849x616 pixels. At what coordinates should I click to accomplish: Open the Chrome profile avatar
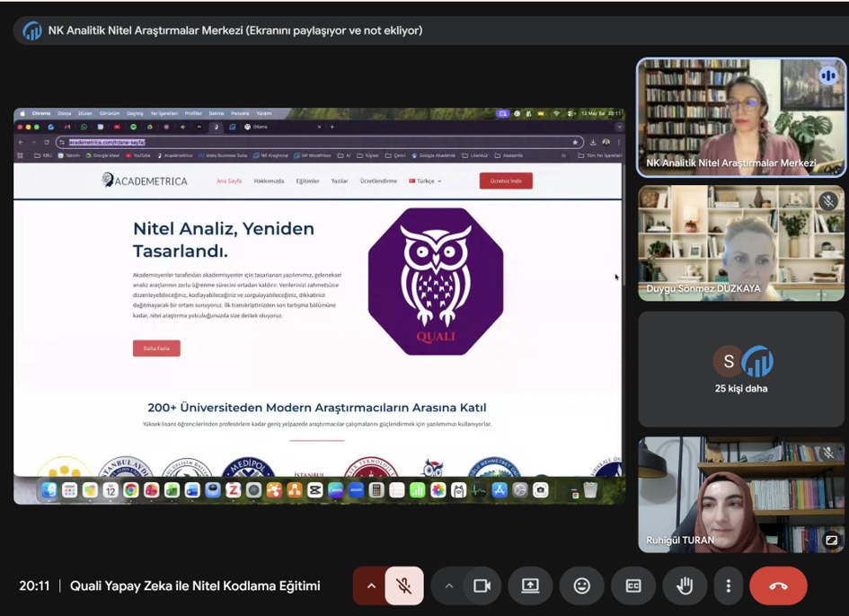pos(606,143)
